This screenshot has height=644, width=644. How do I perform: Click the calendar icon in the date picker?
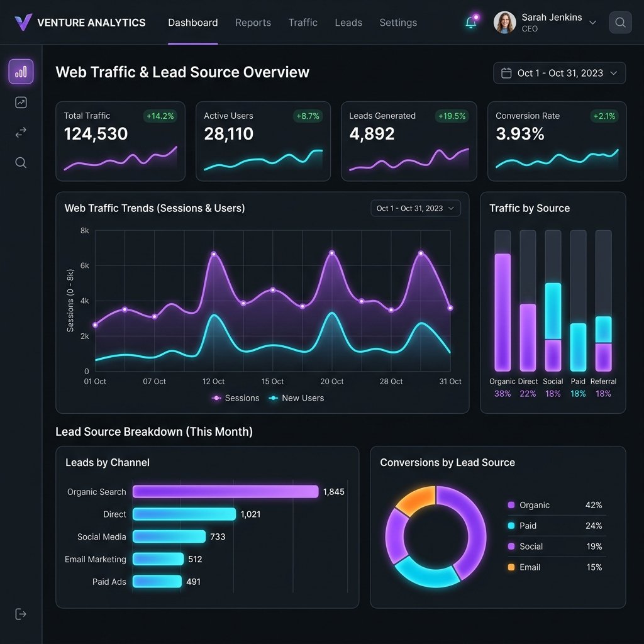[505, 73]
